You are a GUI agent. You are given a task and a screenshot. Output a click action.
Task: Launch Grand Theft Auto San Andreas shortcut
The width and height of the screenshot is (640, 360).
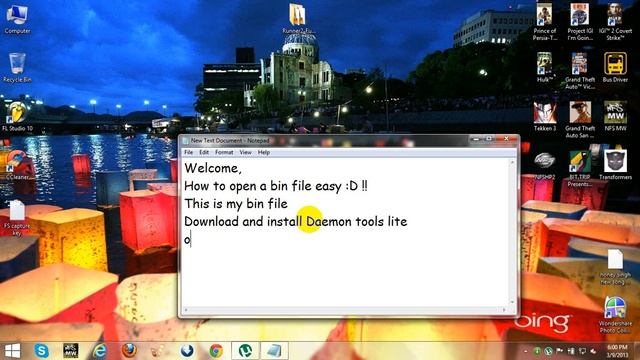coord(580,120)
